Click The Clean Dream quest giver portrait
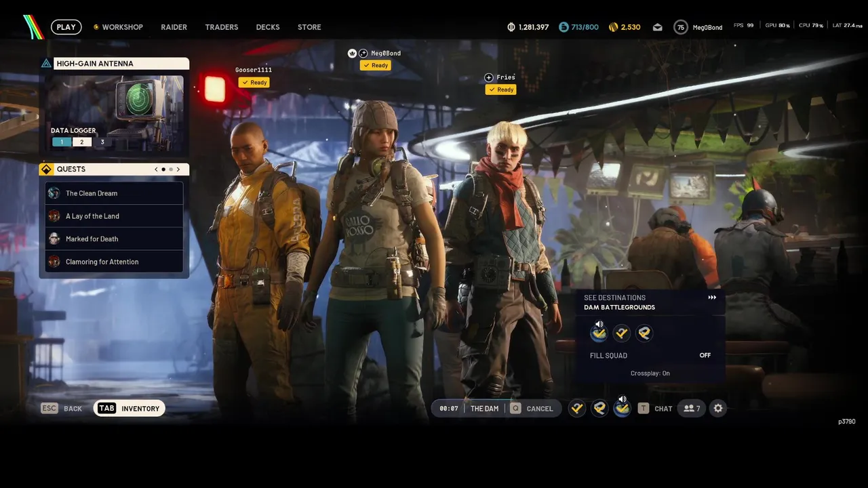The height and width of the screenshot is (488, 868). (x=54, y=193)
